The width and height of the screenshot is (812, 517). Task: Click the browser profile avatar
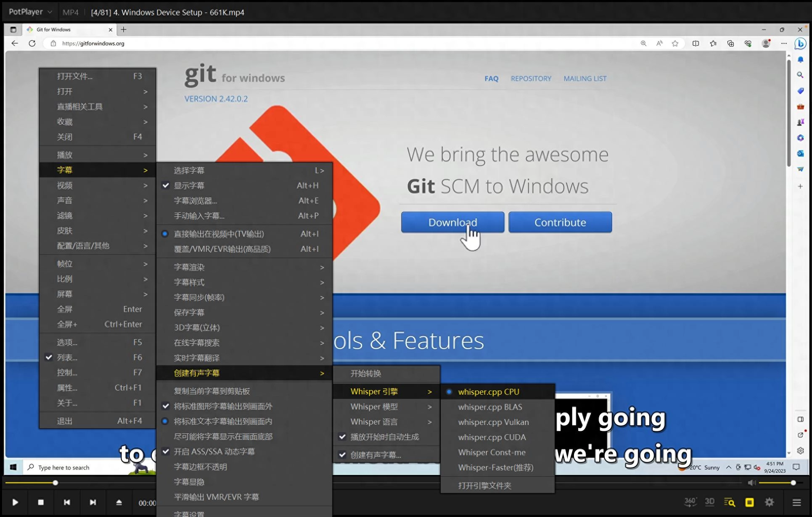766,43
